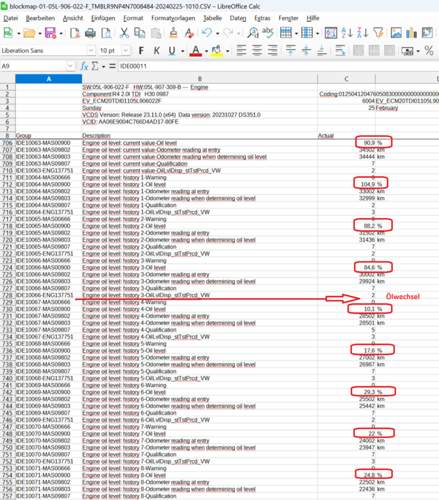Image resolution: width=439 pixels, height=500 pixels.
Task: Open Find and Replace magnifier icon
Action: 253,33
